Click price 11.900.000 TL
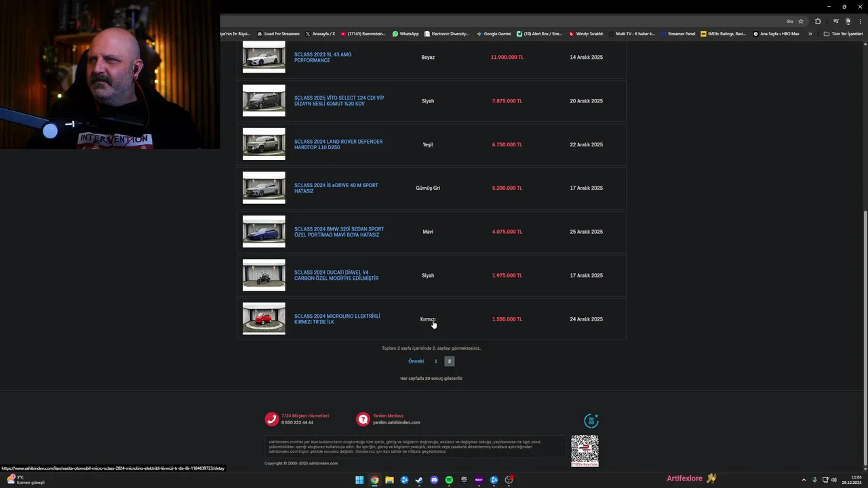This screenshot has height=488, width=868. [507, 58]
